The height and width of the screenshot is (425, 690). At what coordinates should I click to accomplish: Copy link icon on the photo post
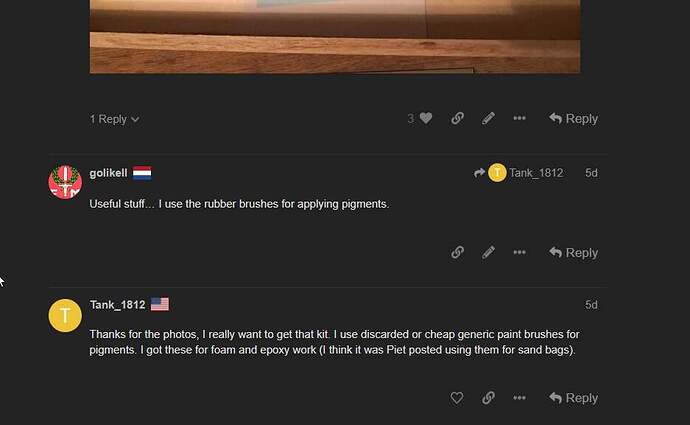click(x=457, y=118)
